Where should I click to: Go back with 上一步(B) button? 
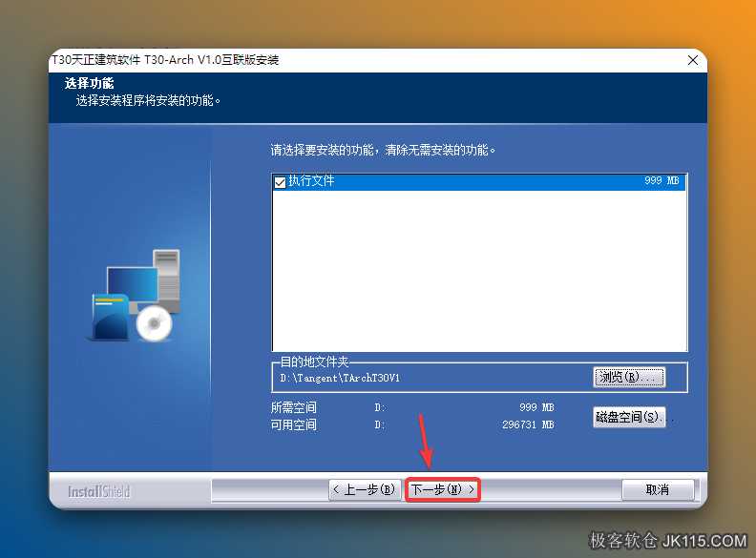(x=365, y=489)
